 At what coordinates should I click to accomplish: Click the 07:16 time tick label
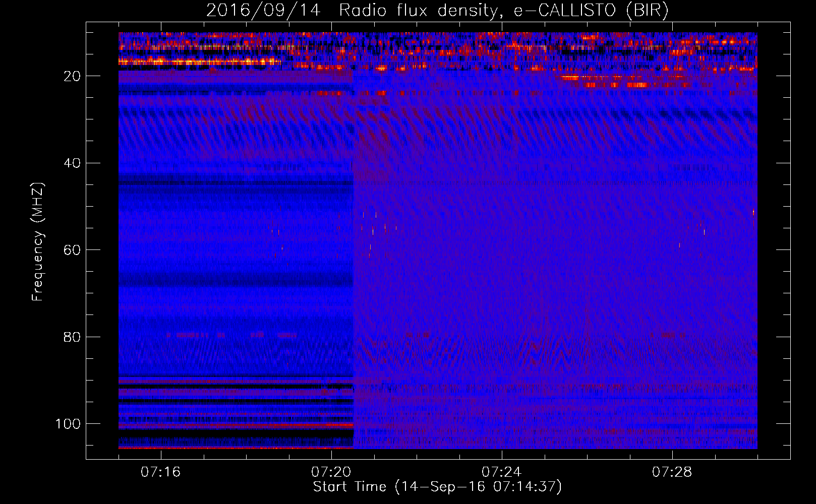click(160, 472)
